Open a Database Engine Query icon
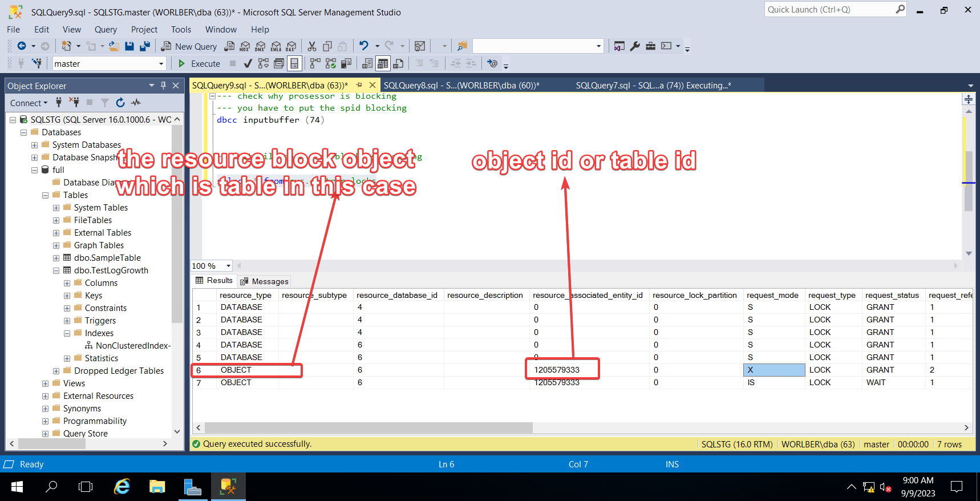 (229, 46)
